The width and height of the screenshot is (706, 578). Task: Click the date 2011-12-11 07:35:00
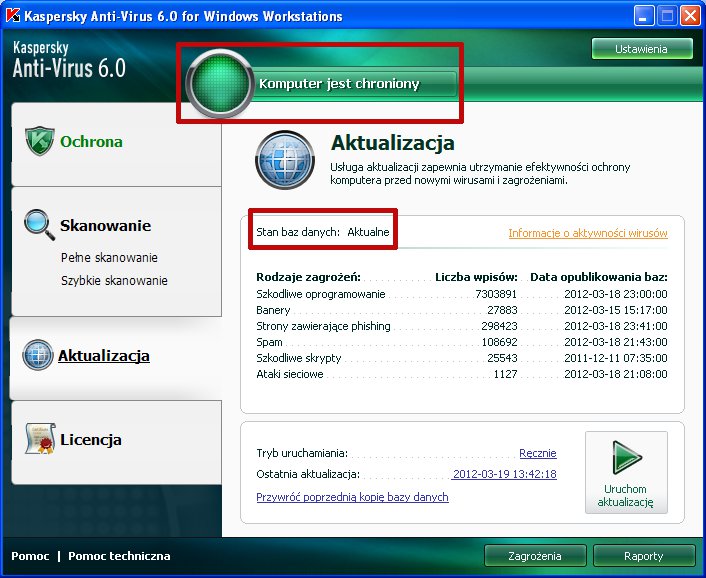615,358
